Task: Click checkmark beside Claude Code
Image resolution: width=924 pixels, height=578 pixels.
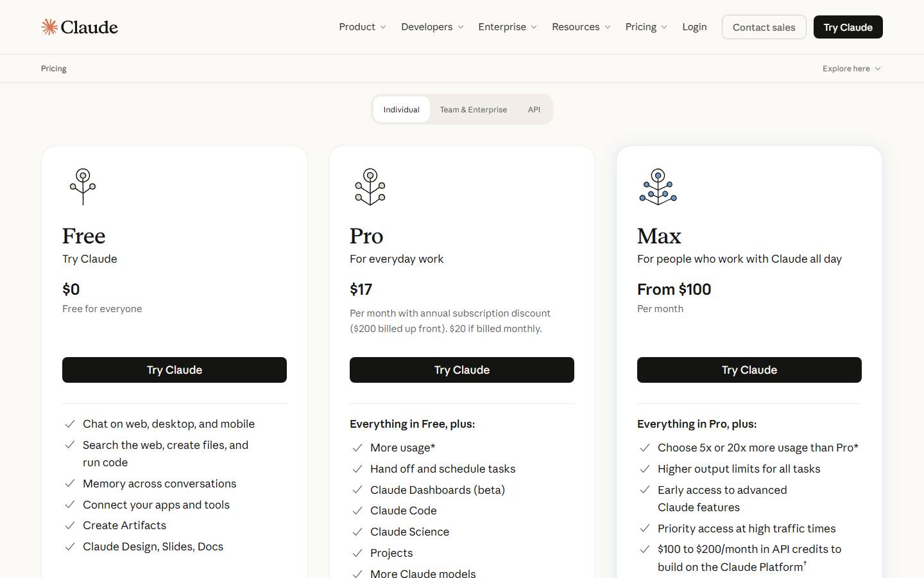Action: tap(357, 511)
